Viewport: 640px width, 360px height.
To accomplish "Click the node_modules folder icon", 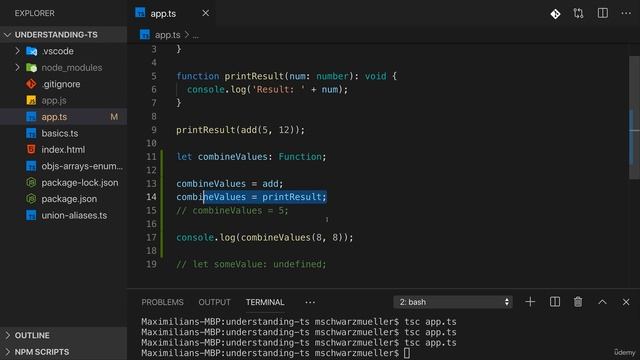I will 31,68.
